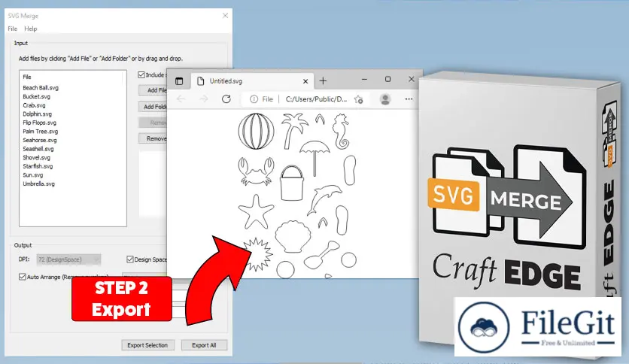Open the browser settings and more menu
The height and width of the screenshot is (364, 629).
point(409,99)
